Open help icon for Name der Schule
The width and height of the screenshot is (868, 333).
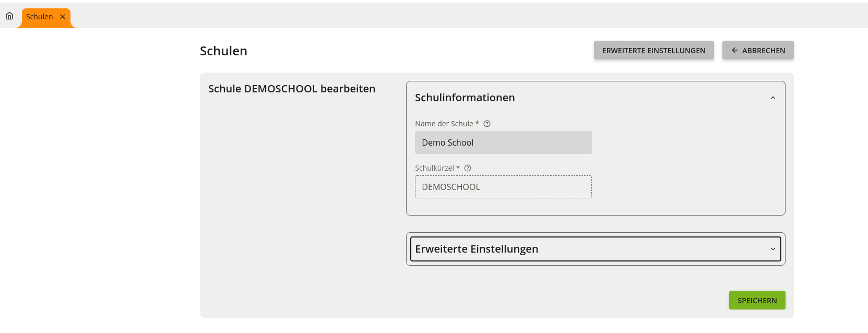point(487,124)
